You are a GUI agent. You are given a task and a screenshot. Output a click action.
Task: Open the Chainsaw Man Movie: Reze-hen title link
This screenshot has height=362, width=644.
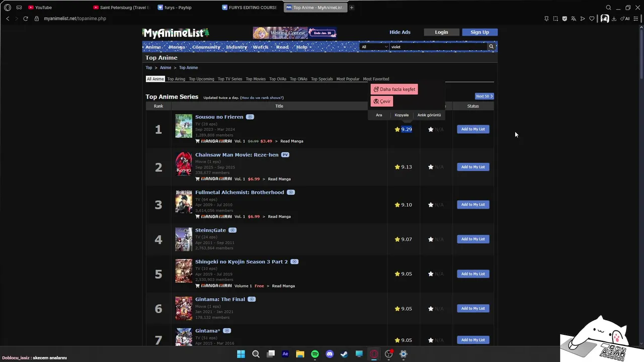pyautogui.click(x=237, y=155)
